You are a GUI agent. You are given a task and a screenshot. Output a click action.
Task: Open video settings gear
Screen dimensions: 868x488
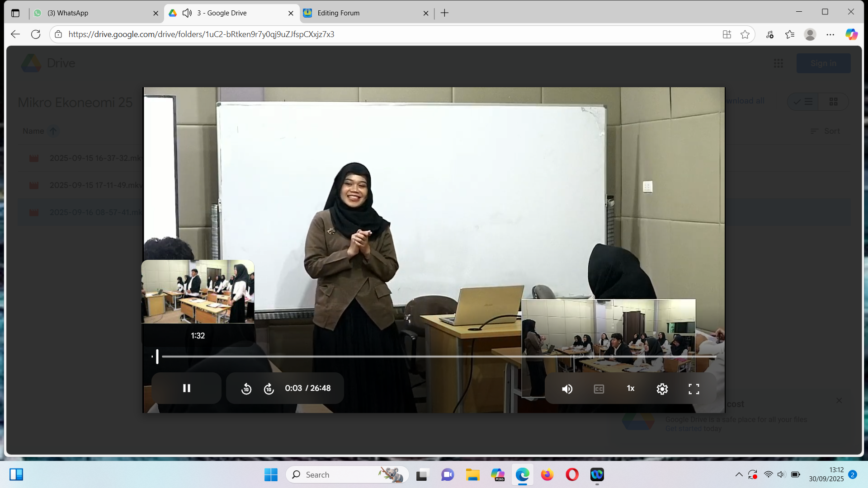tap(662, 389)
